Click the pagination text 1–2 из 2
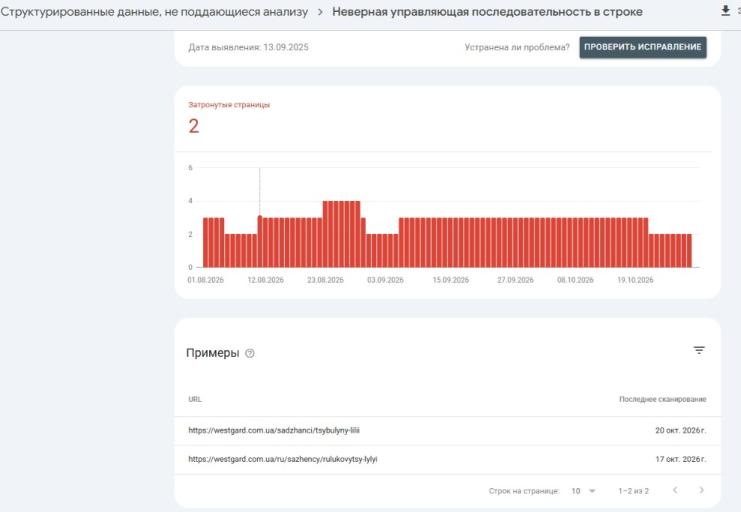Screen dimensions: 741x512 click(x=633, y=491)
